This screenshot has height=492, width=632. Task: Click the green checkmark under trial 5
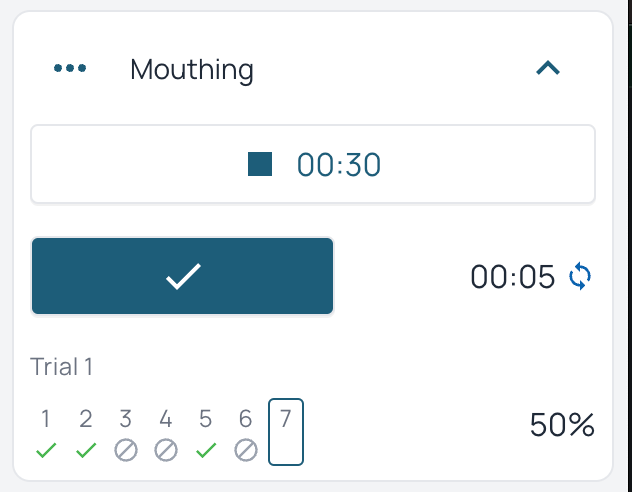click(206, 451)
